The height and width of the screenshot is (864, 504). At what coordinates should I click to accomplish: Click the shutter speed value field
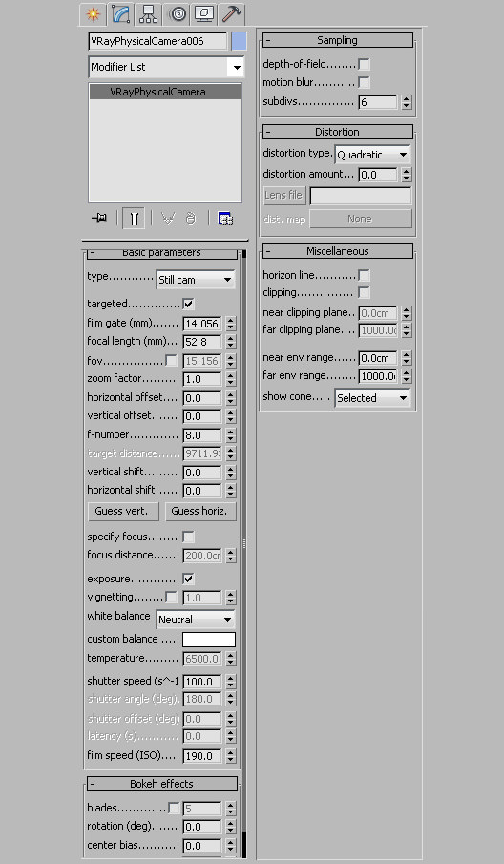tap(202, 682)
